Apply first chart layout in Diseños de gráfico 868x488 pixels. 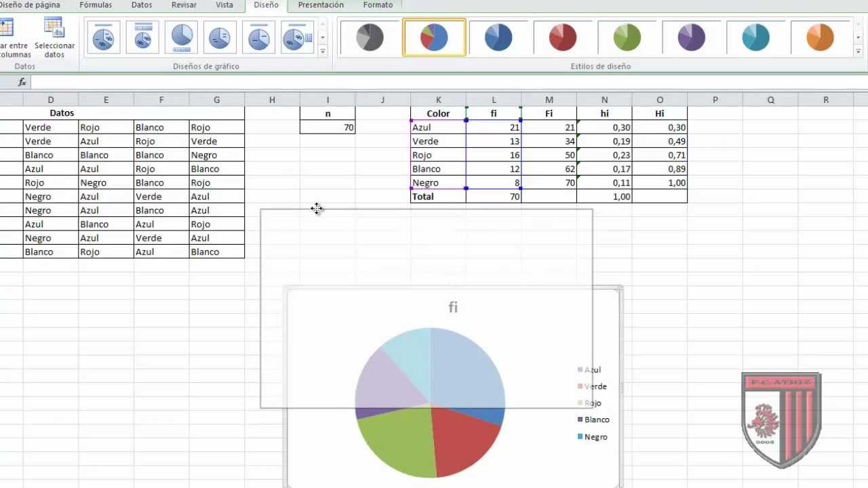(x=104, y=37)
